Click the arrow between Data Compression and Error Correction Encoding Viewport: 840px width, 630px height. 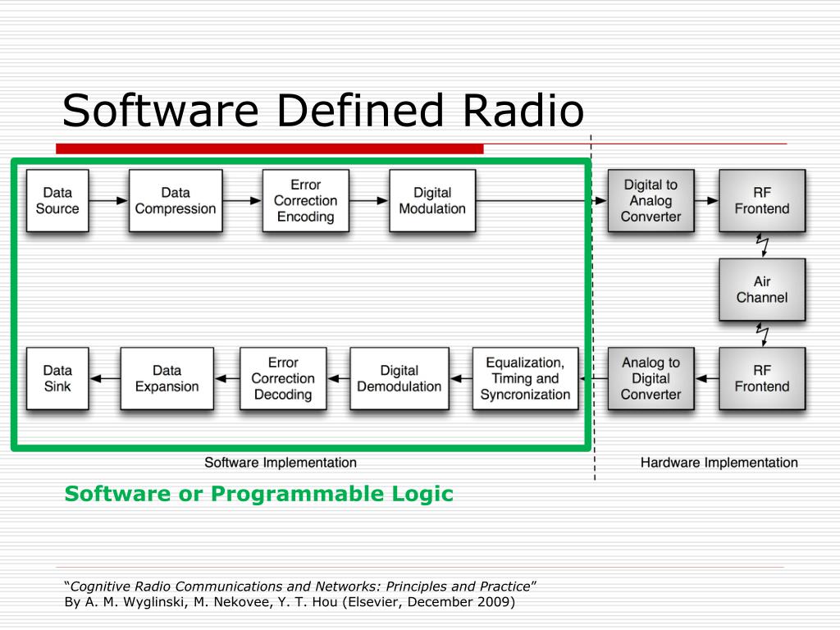point(243,201)
